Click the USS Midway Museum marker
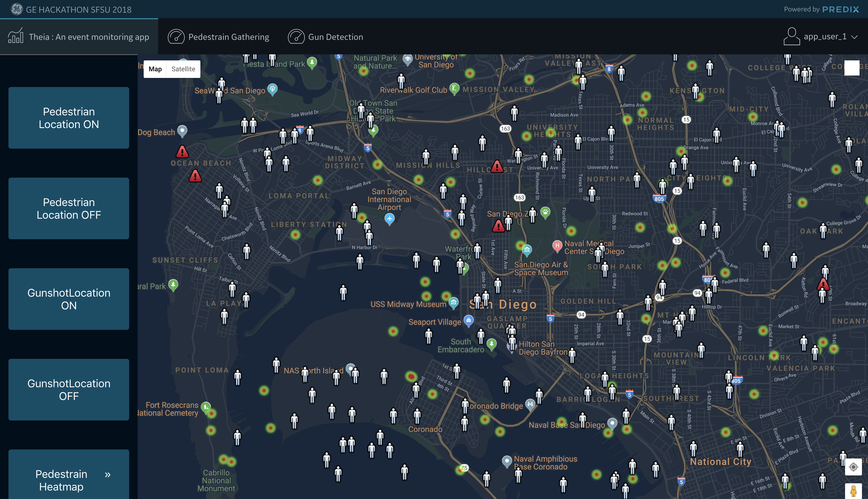The height and width of the screenshot is (499, 868). coord(453,302)
